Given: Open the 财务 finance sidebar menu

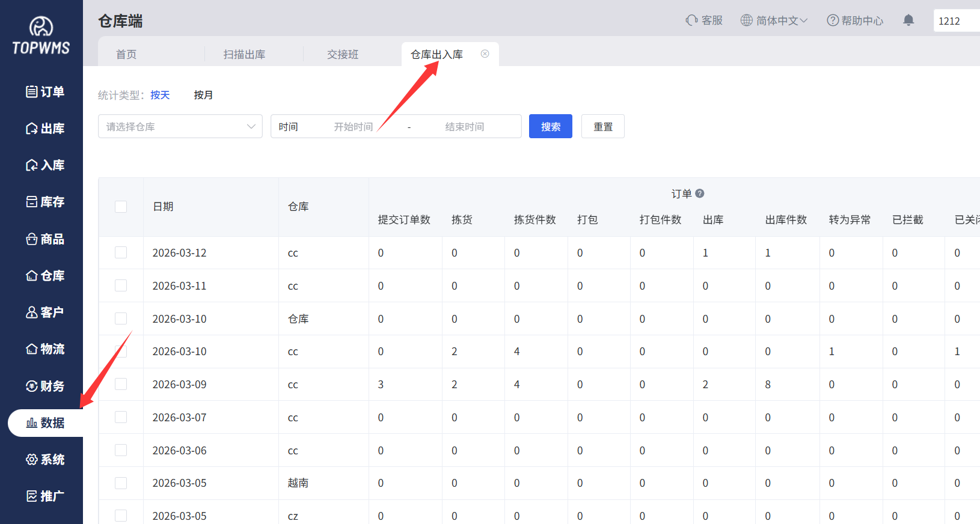Looking at the screenshot, I should point(45,386).
